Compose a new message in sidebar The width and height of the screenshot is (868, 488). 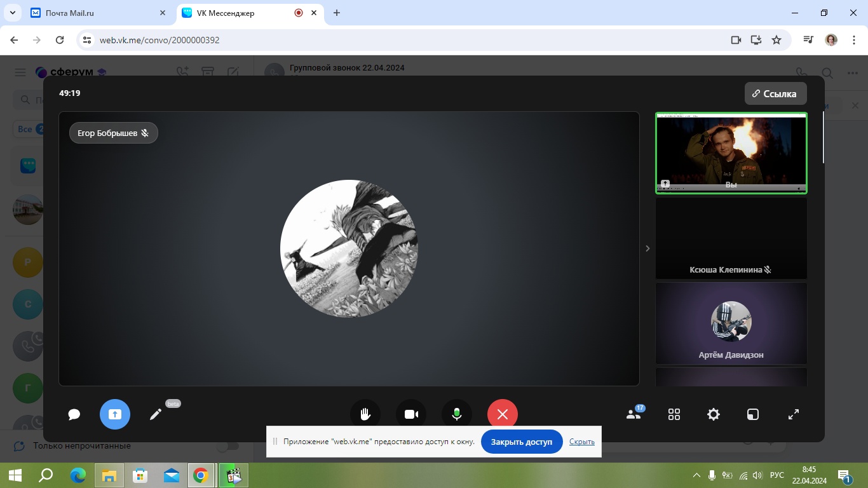click(x=233, y=72)
